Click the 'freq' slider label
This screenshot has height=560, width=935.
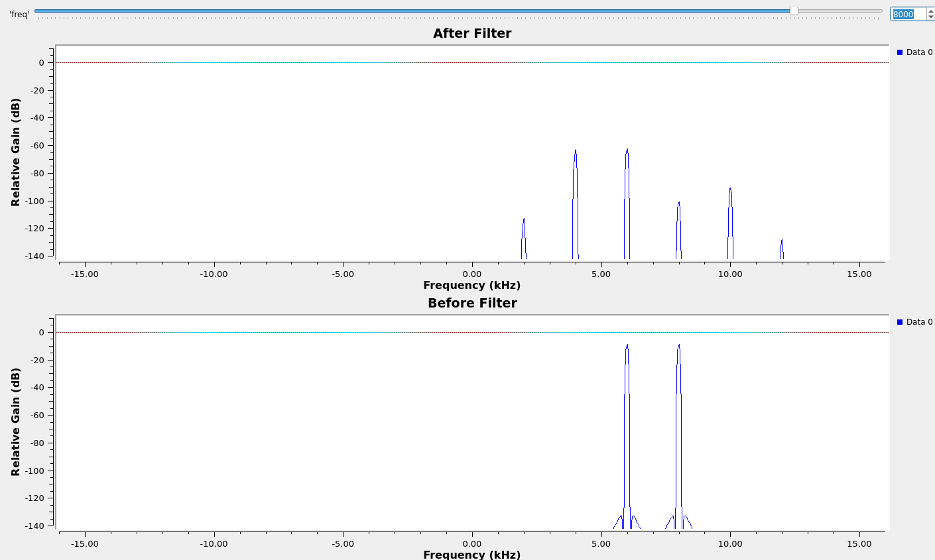pos(19,14)
